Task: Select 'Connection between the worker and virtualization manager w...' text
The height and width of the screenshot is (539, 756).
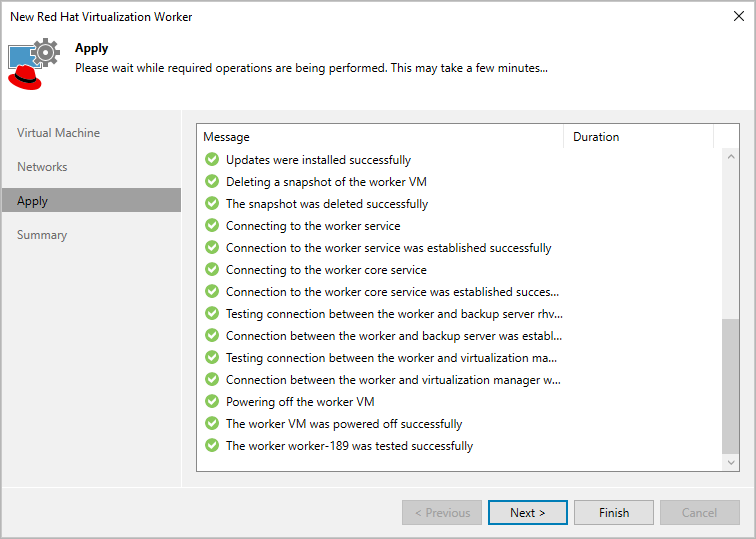Action: 393,380
